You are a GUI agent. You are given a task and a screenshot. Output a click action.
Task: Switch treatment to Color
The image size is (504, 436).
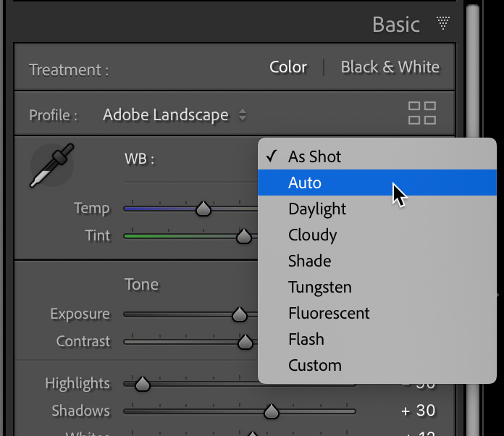(x=288, y=67)
